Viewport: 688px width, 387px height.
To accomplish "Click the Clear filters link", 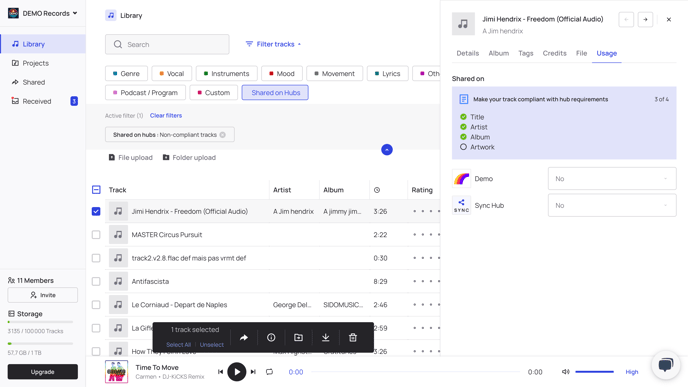I will [x=166, y=115].
